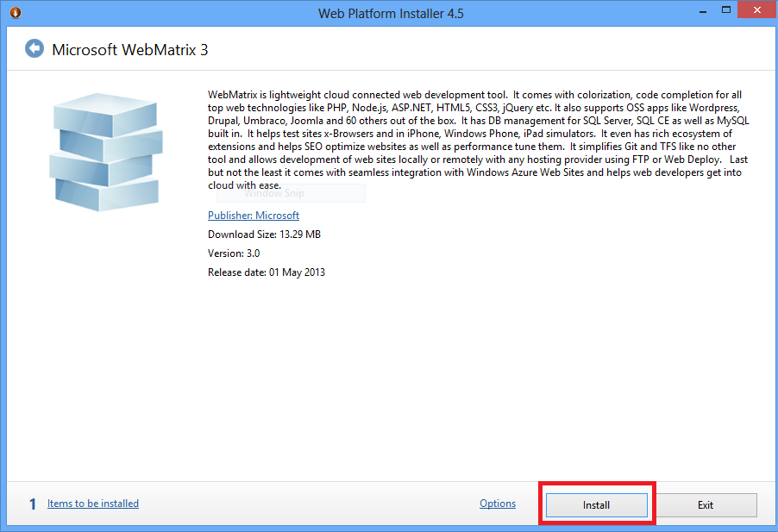Open the Items to be installed link
The width and height of the screenshot is (778, 532).
(92, 504)
